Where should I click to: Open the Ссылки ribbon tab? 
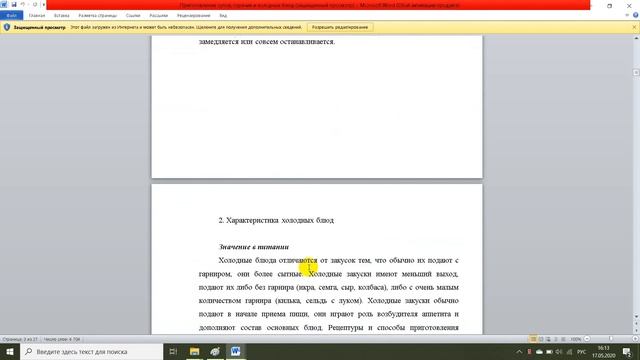133,16
